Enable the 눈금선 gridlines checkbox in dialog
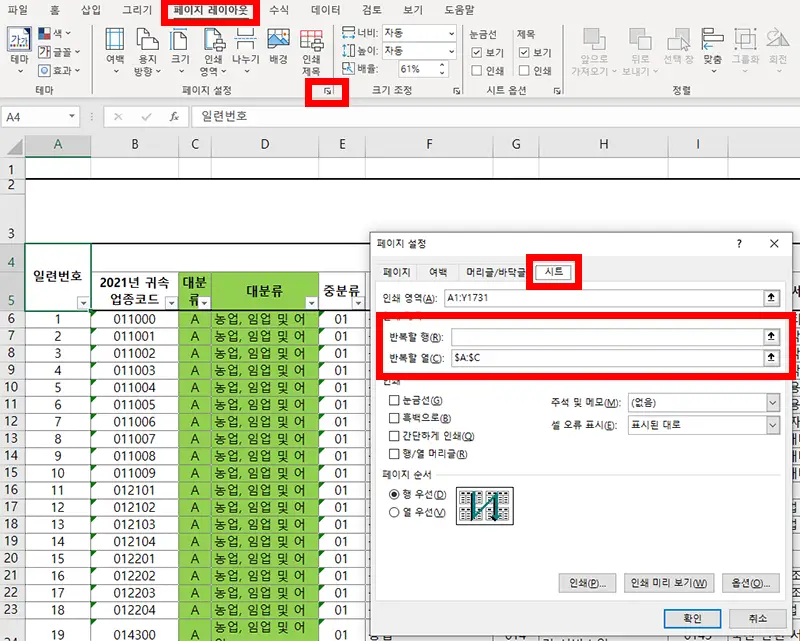The image size is (800, 641). (391, 400)
